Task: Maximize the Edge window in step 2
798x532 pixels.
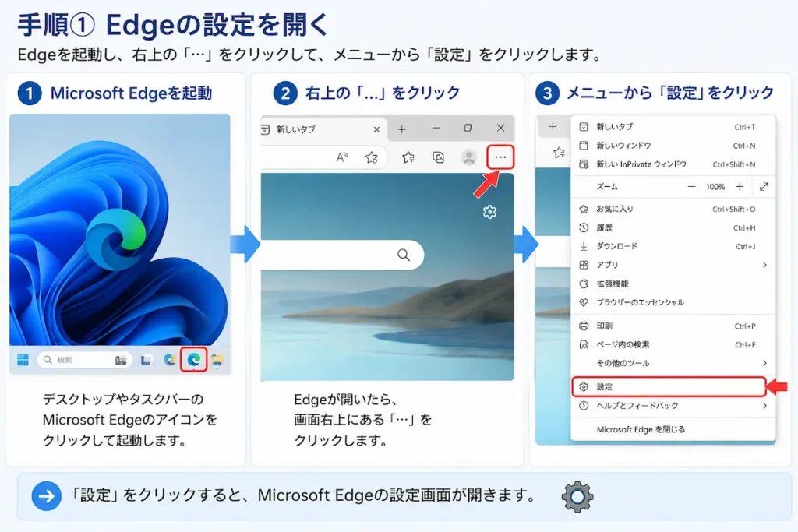Action: (x=468, y=129)
